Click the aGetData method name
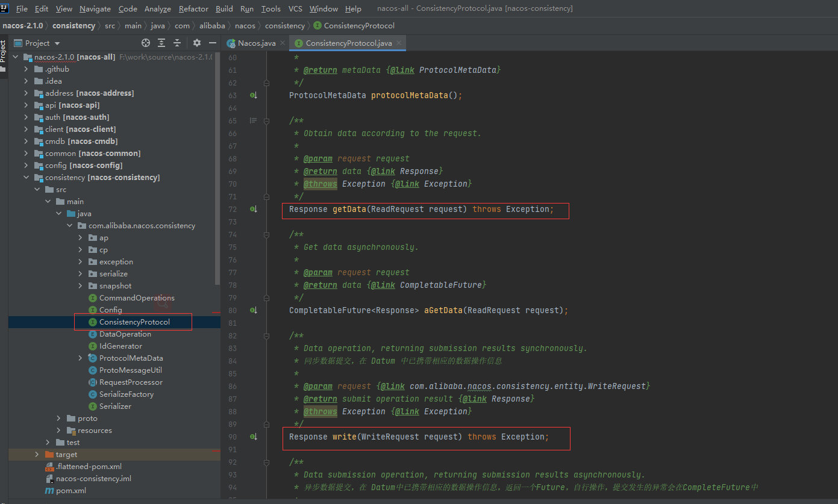 click(x=443, y=310)
